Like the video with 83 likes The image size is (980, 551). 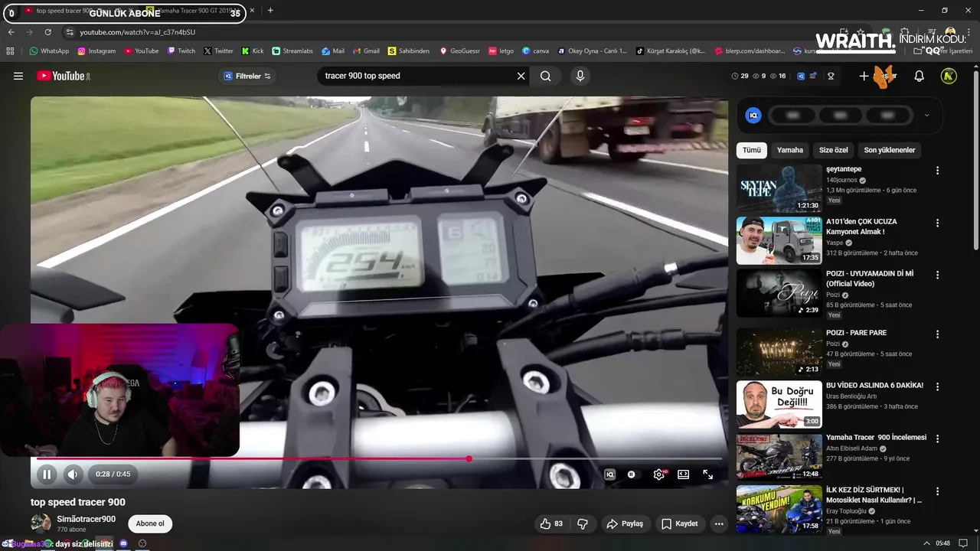(x=551, y=523)
